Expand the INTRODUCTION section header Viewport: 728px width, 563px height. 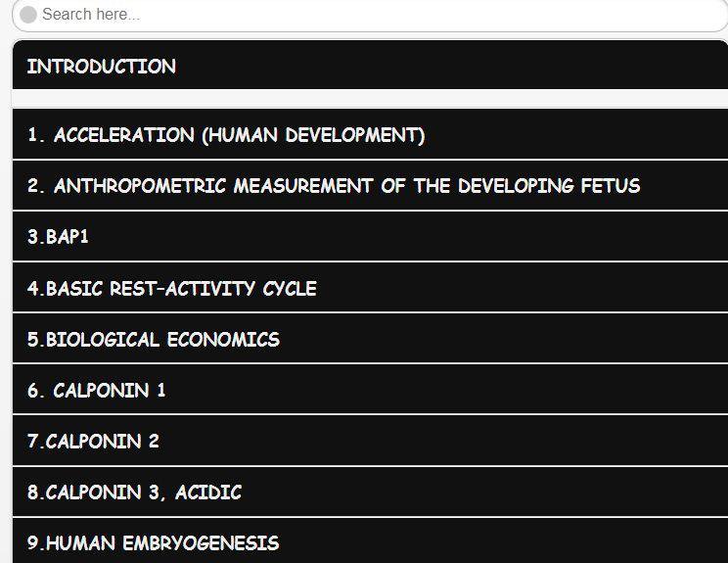(370, 67)
